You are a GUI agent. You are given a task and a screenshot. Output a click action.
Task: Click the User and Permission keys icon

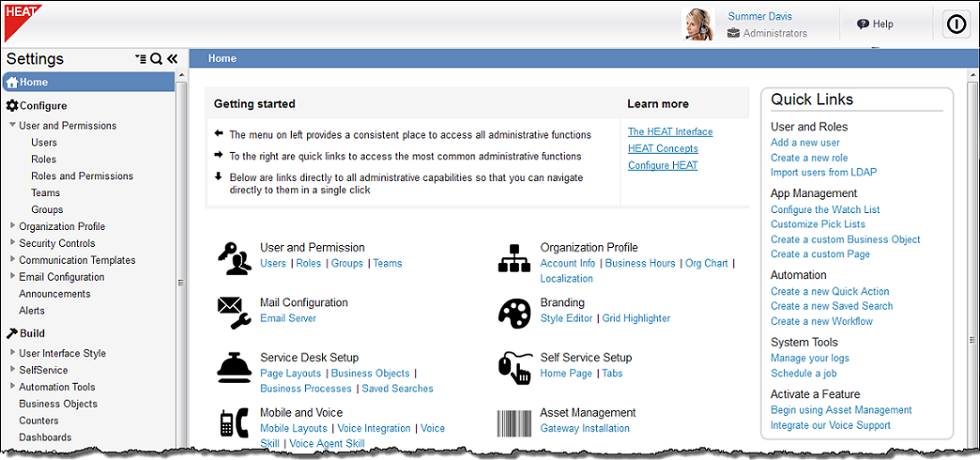pos(235,258)
